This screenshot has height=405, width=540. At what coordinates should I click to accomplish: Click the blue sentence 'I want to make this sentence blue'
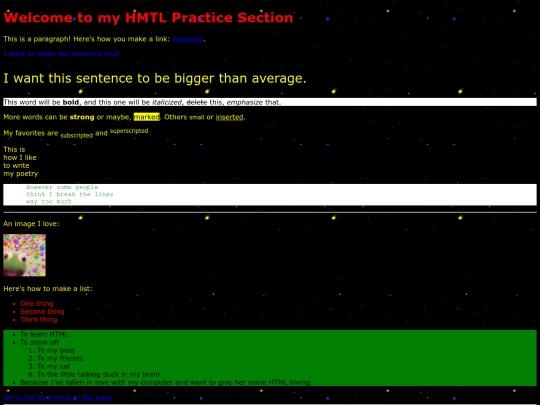pyautogui.click(x=62, y=54)
